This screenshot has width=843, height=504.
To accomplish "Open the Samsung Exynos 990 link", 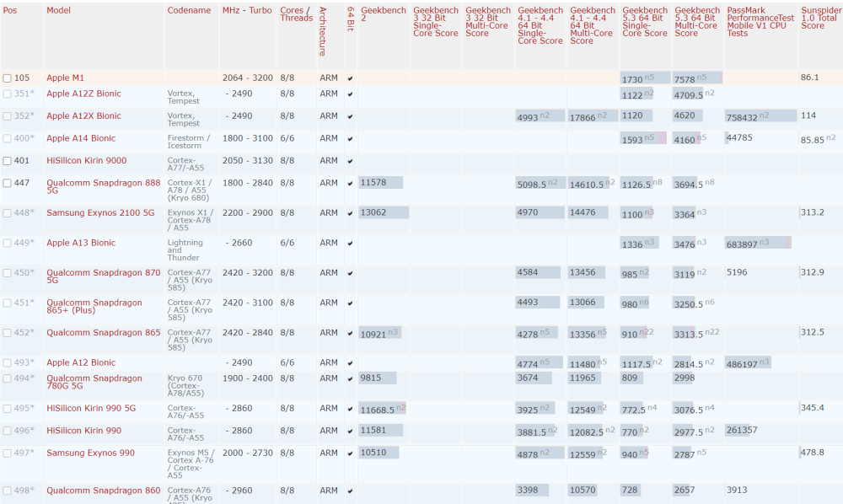I will [x=90, y=453].
